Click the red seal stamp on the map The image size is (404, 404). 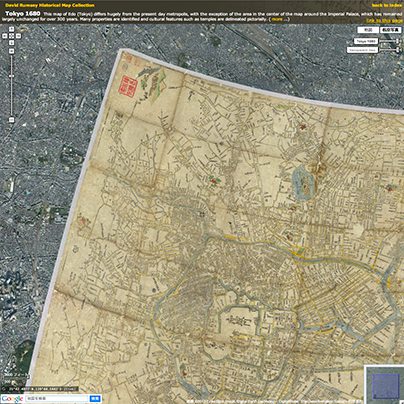click(129, 86)
